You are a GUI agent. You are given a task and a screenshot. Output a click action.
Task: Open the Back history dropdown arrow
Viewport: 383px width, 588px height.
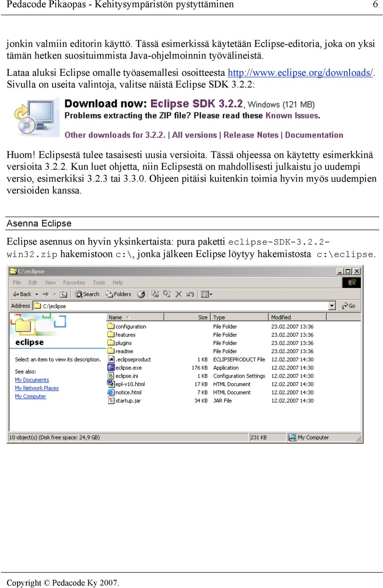pyautogui.click(x=37, y=294)
